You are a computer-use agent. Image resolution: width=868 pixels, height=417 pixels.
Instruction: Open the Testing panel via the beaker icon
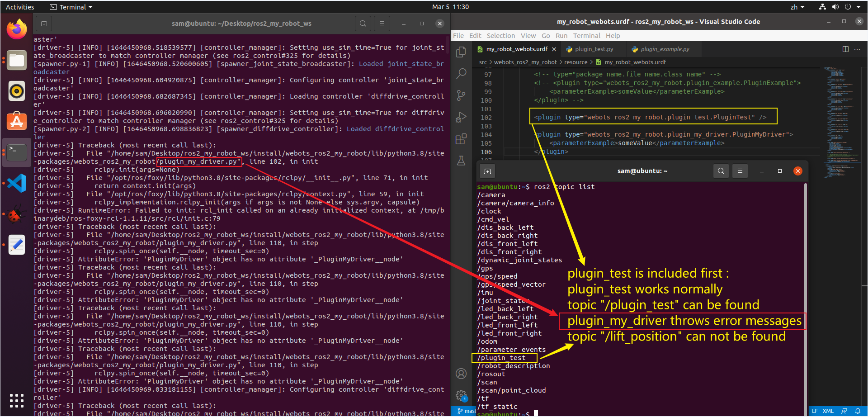[461, 161]
